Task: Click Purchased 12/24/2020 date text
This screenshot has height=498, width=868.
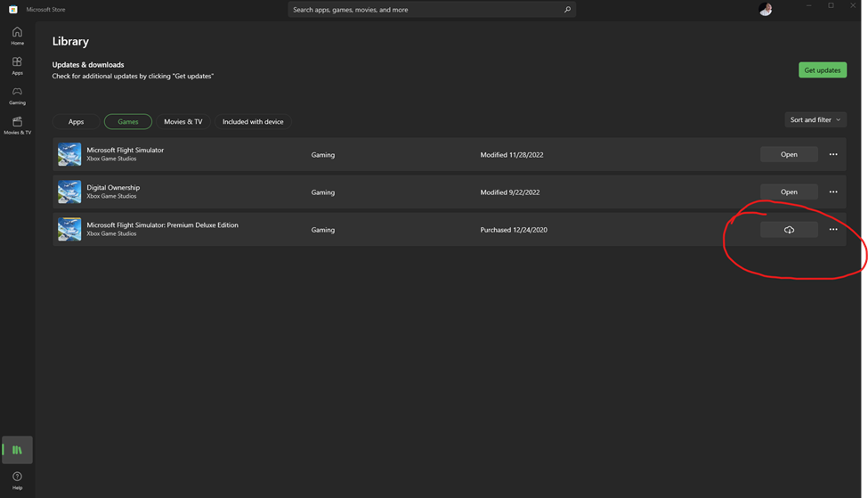Action: tap(514, 230)
